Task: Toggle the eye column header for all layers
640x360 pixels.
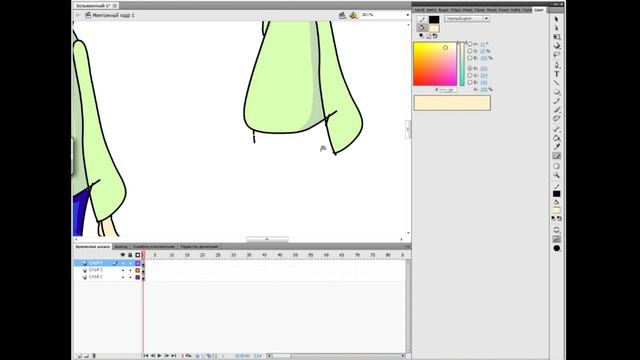Action: pyautogui.click(x=123, y=255)
